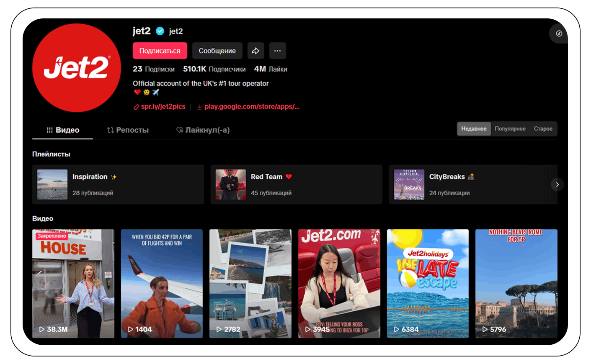Select the Недавнее sort option
591x364 pixels.
coord(474,129)
